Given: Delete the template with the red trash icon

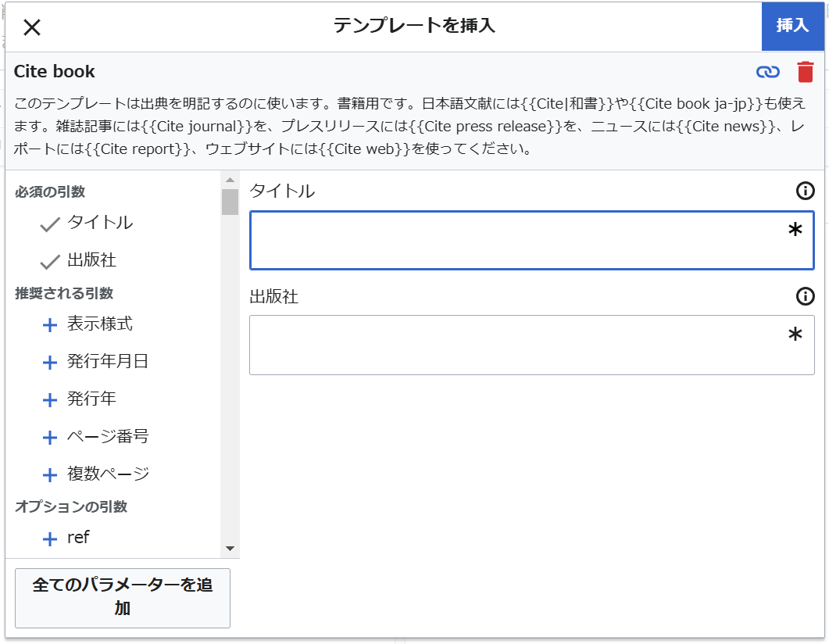Looking at the screenshot, I should [805, 72].
